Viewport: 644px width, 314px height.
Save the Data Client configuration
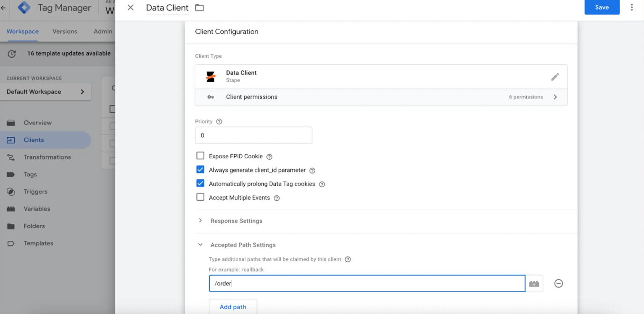coord(602,7)
